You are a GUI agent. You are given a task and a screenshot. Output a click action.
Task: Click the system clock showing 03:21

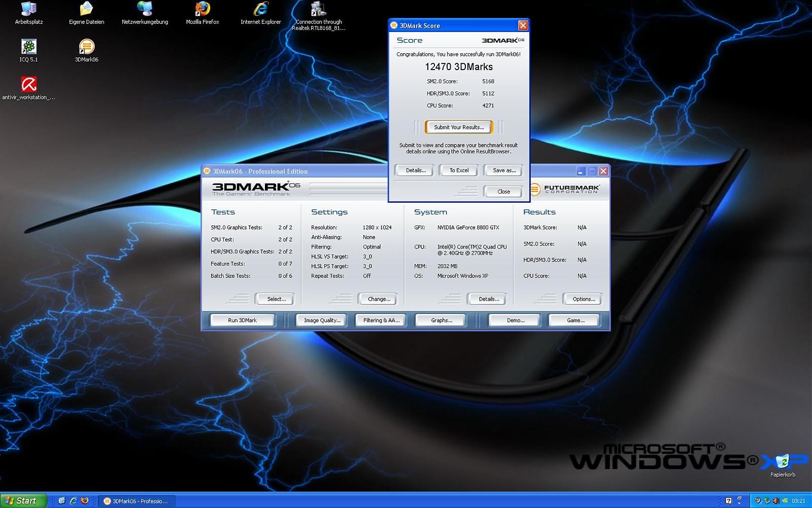[x=798, y=501]
